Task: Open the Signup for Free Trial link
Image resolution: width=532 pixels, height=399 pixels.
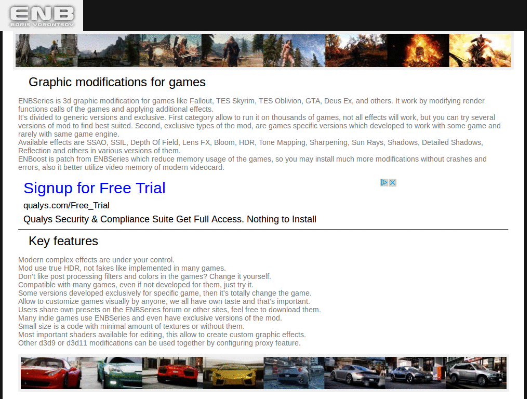Action: 95,188
